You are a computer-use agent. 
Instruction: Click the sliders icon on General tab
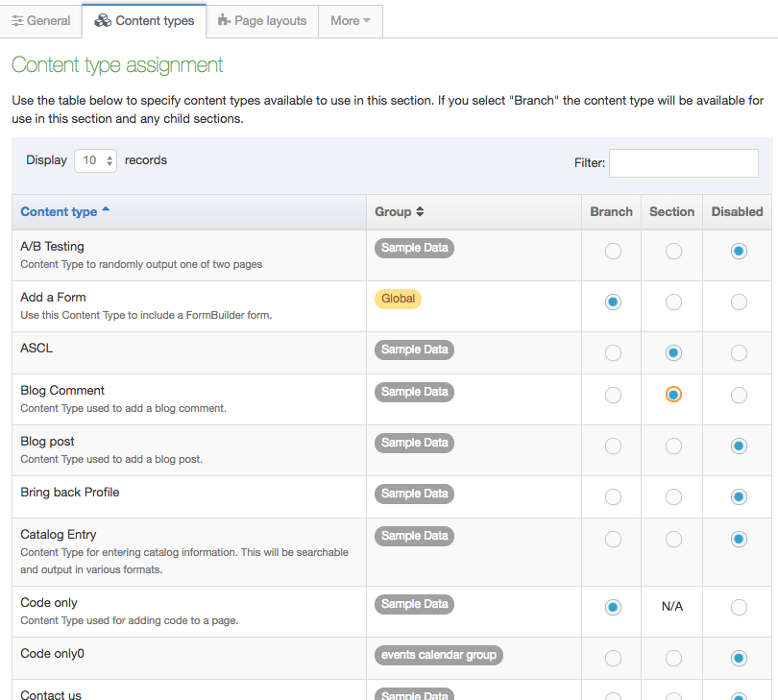click(x=17, y=21)
